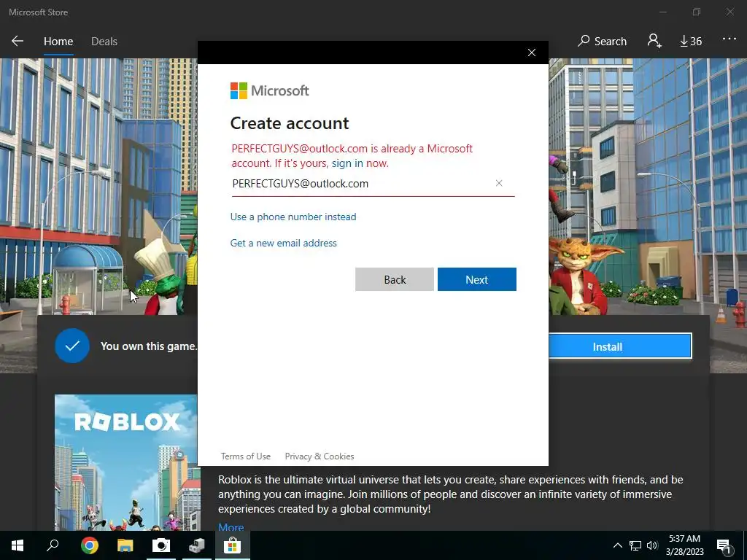The width and height of the screenshot is (747, 560).
Task: Click the Roblox description paragraph
Action: [x=450, y=494]
